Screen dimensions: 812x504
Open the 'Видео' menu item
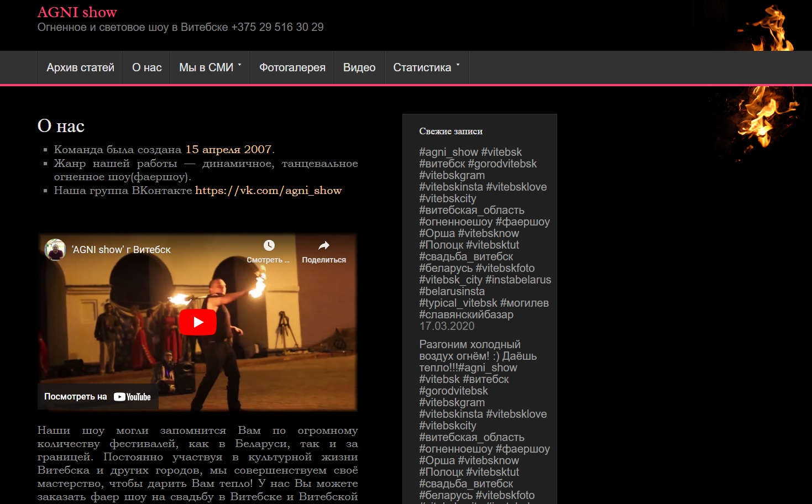(x=359, y=67)
